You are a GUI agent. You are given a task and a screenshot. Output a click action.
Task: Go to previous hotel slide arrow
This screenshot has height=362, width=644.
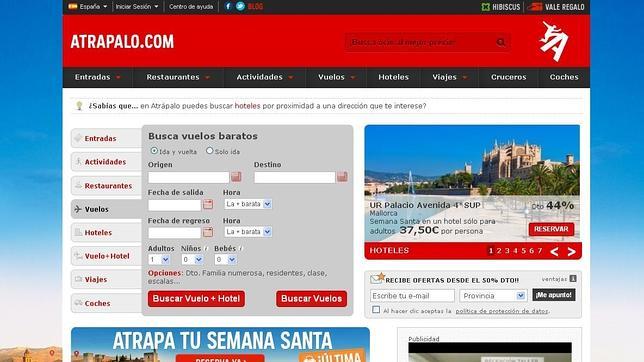tap(554, 251)
